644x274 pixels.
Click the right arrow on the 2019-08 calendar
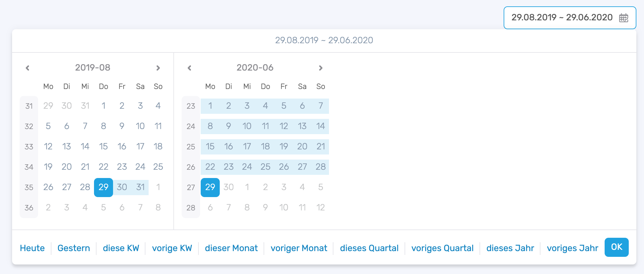point(158,67)
